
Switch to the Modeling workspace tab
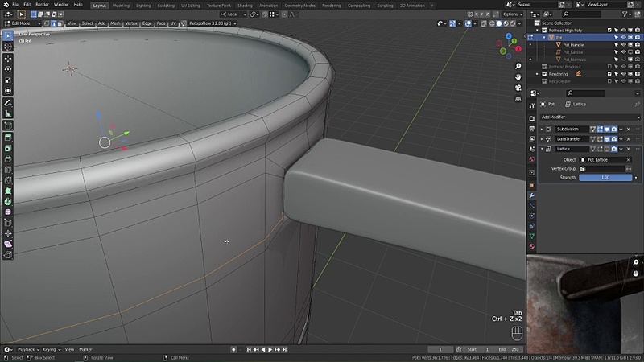(121, 6)
